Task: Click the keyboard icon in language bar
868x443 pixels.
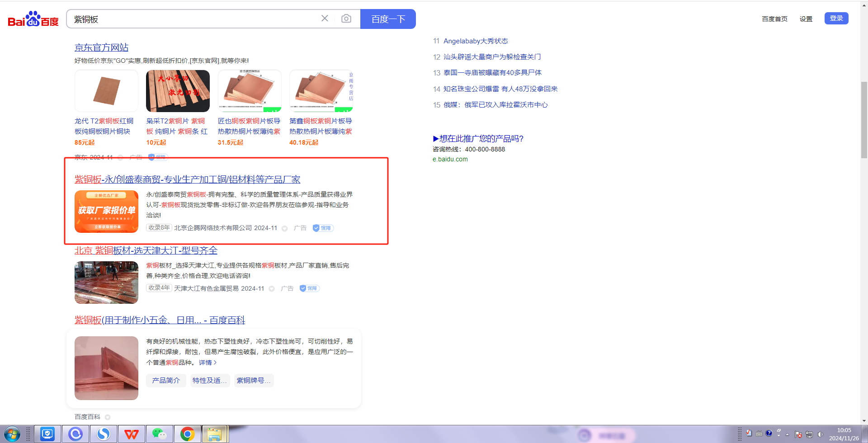Action: coord(759,434)
